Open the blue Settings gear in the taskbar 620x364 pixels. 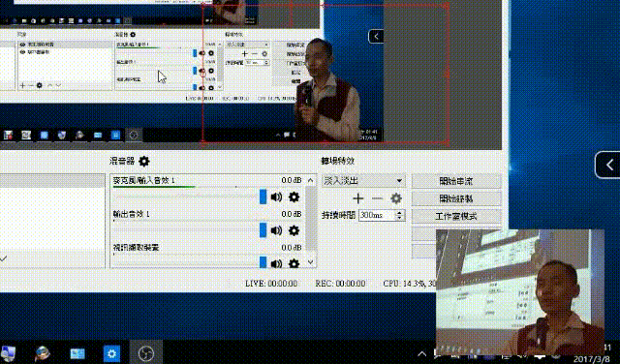click(112, 353)
